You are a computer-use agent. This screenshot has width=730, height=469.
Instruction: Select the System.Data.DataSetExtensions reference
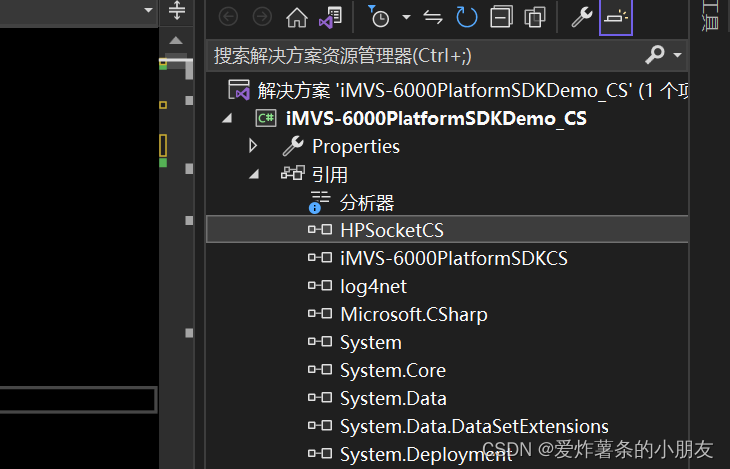pyautogui.click(x=474, y=427)
